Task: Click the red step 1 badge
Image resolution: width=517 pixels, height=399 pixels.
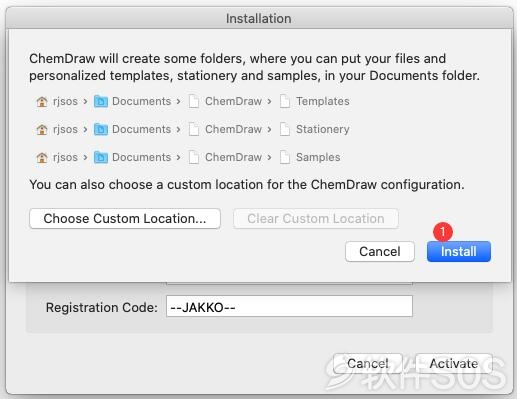Action: pyautogui.click(x=443, y=231)
